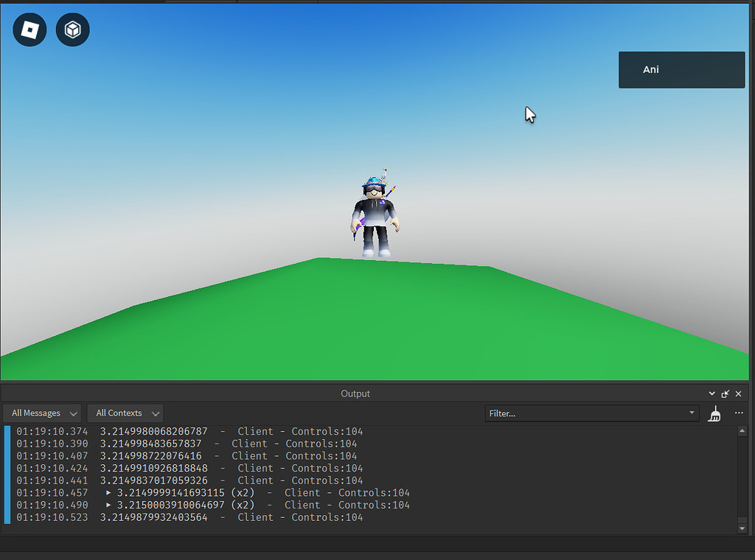The width and height of the screenshot is (755, 560).
Task: Clear the Output log with the broom icon
Action: click(714, 413)
